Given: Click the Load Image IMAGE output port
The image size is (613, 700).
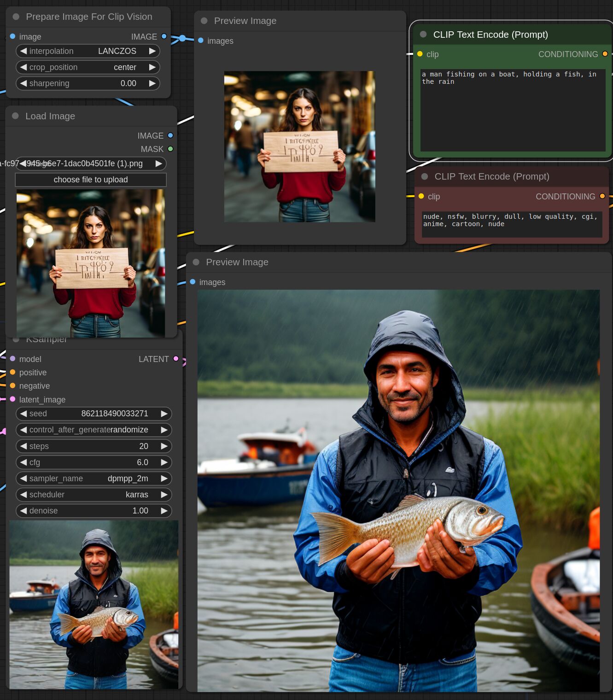Looking at the screenshot, I should coord(170,135).
